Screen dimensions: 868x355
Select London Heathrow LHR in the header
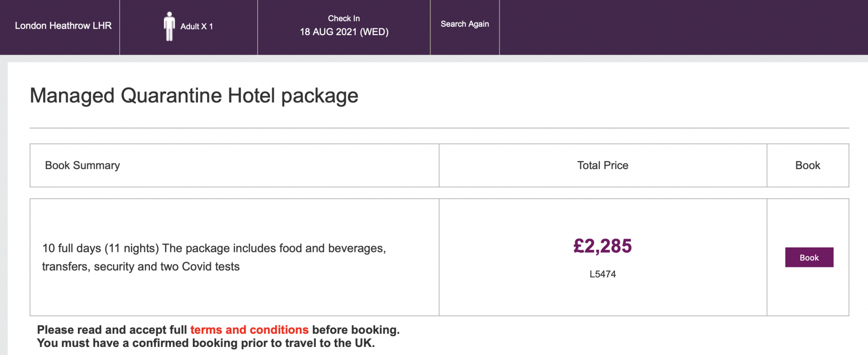tap(63, 26)
